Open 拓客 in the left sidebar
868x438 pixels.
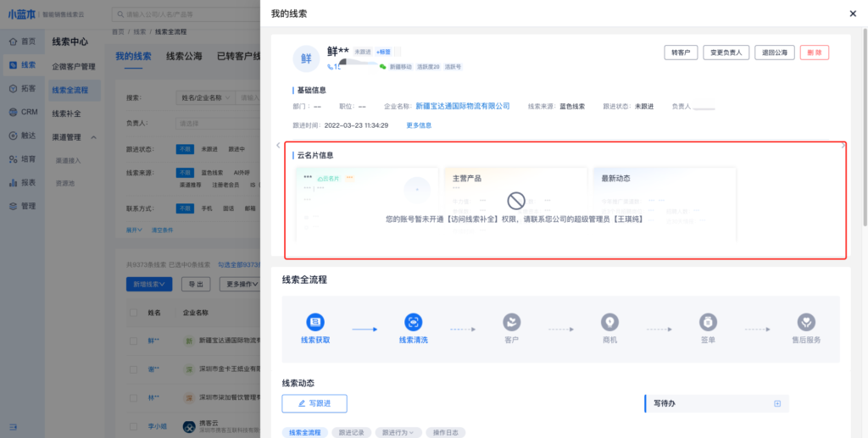[x=22, y=88]
